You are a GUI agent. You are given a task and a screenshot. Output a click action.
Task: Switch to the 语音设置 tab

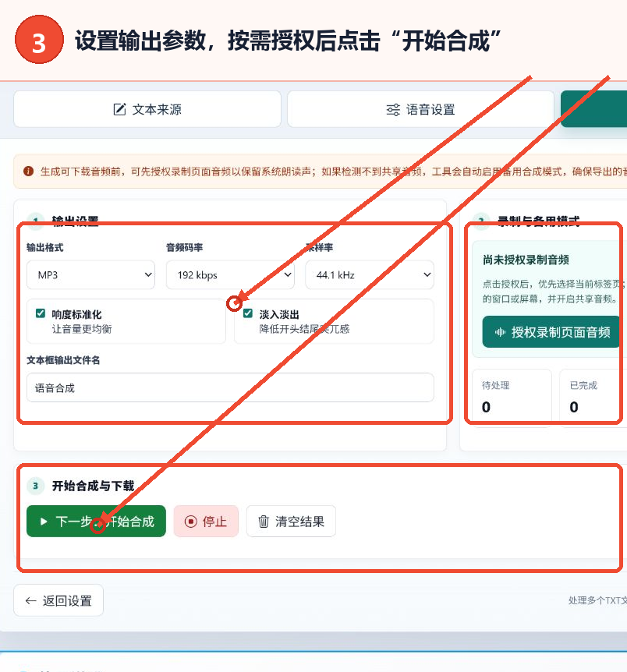tap(420, 109)
